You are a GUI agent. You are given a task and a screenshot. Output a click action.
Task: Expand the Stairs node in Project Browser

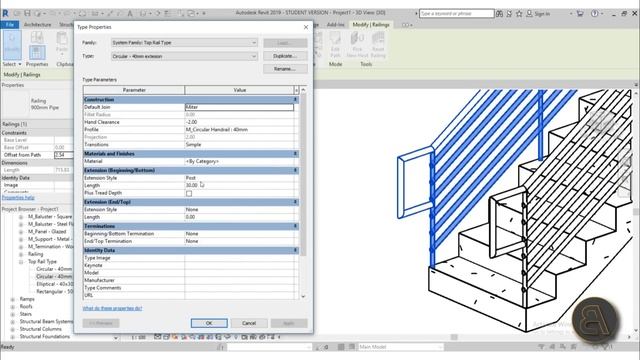(x=13, y=314)
